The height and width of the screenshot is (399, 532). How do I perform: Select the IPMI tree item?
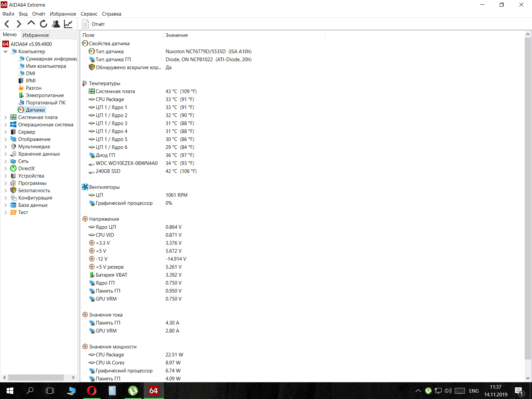click(27, 81)
